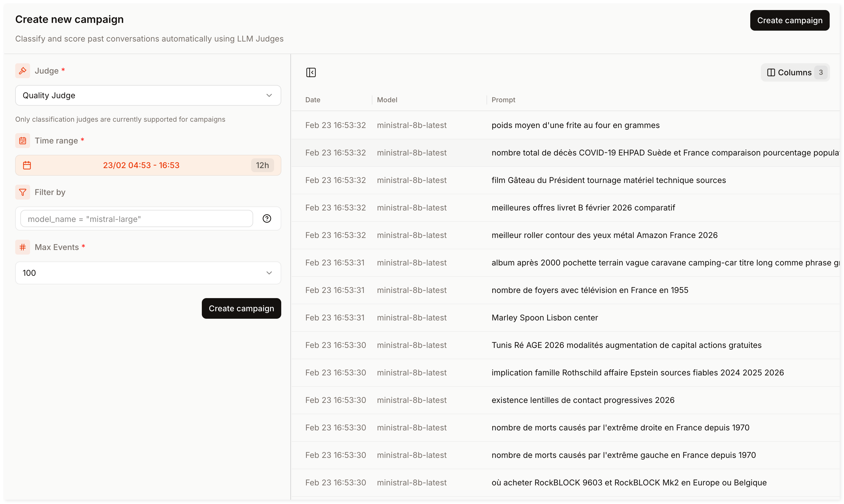Collapse the left sidebar panel icon
The image size is (844, 504).
click(x=311, y=72)
